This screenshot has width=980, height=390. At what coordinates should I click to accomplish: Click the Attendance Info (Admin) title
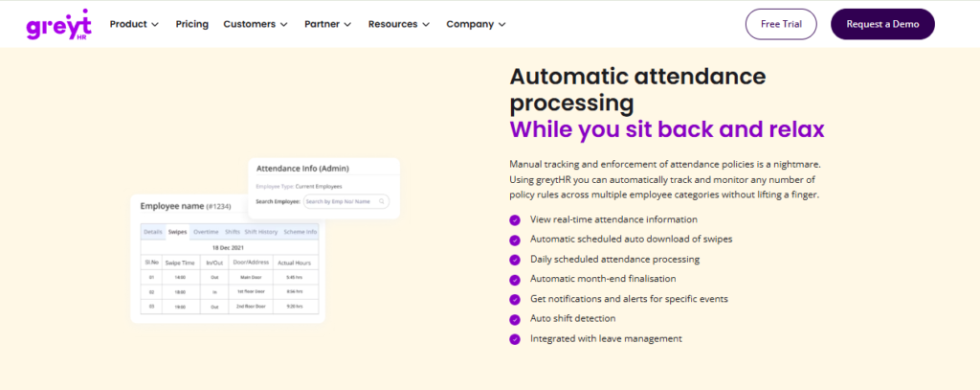302,168
